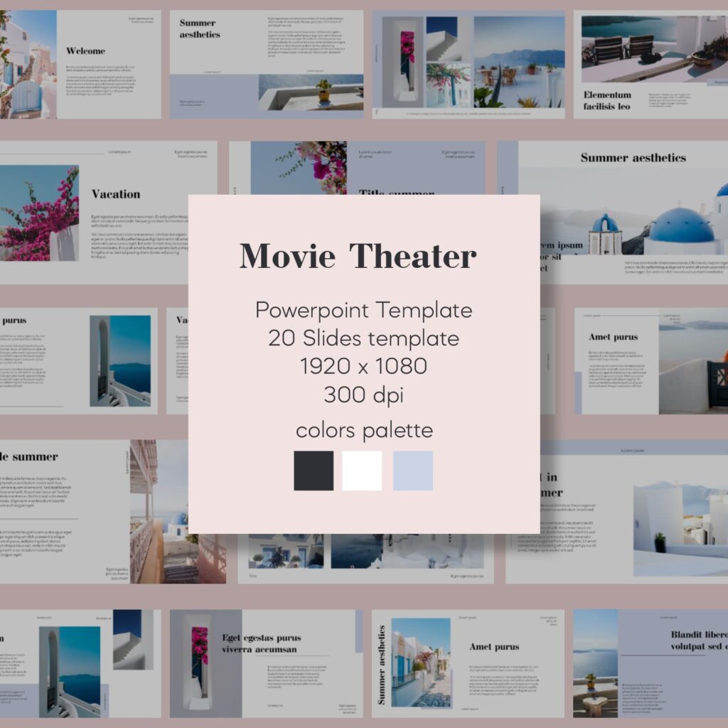Click the Movie Theater title heading

coord(358,256)
